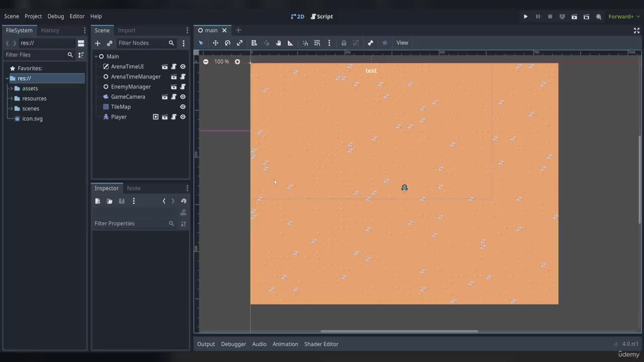The width and height of the screenshot is (644, 362).
Task: Open the Editor menu
Action: point(77,17)
